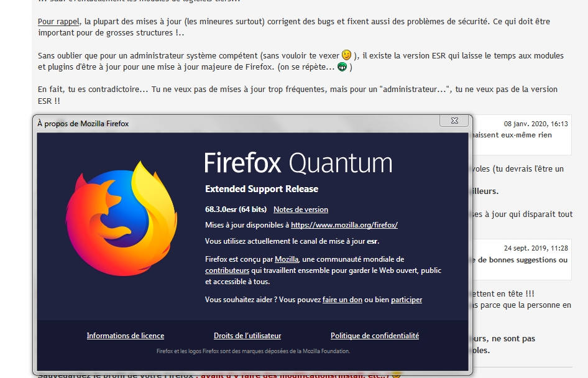Screen dimensions: 588x378
Task: Click the faire un don link
Action: (342, 300)
